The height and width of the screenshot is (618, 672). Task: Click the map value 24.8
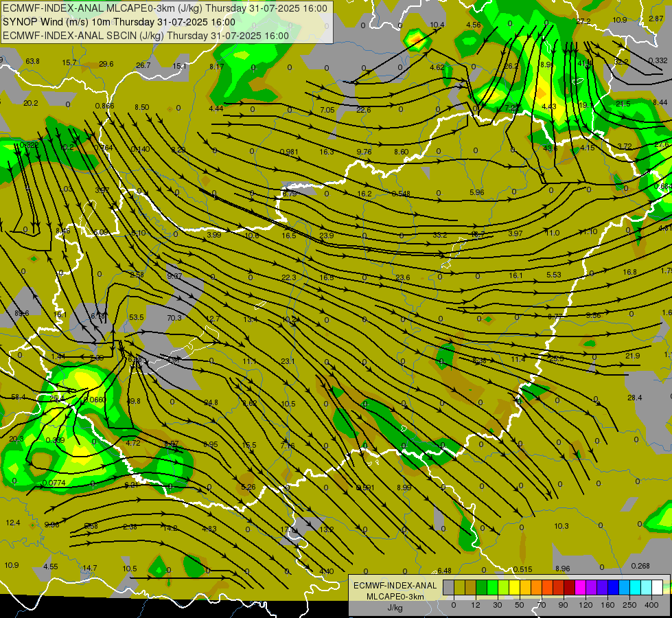click(211, 402)
